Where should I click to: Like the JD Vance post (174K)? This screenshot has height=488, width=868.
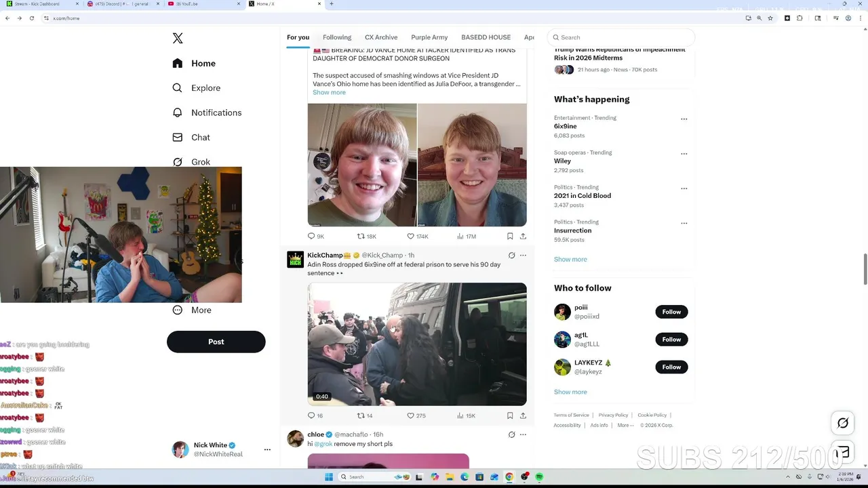pos(418,236)
